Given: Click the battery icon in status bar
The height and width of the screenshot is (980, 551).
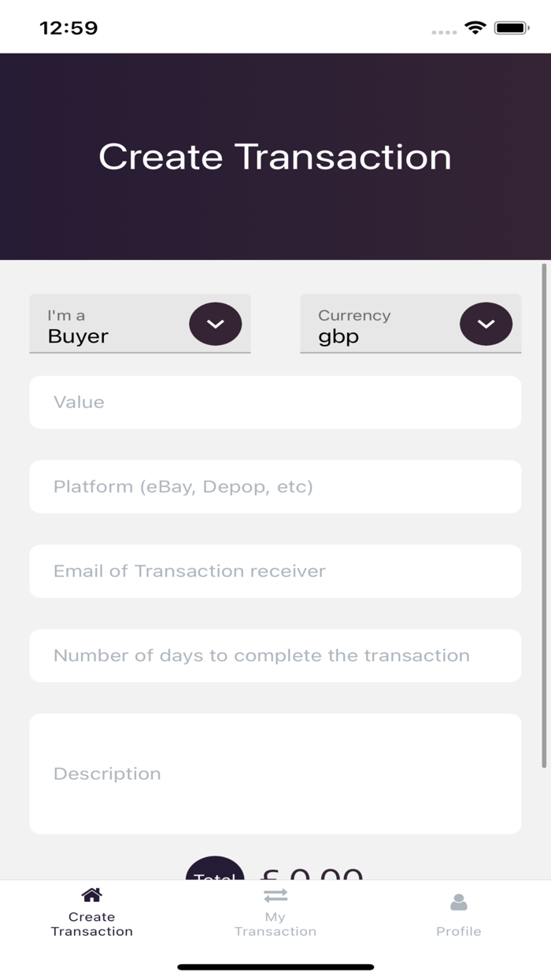Looking at the screenshot, I should 512,28.
